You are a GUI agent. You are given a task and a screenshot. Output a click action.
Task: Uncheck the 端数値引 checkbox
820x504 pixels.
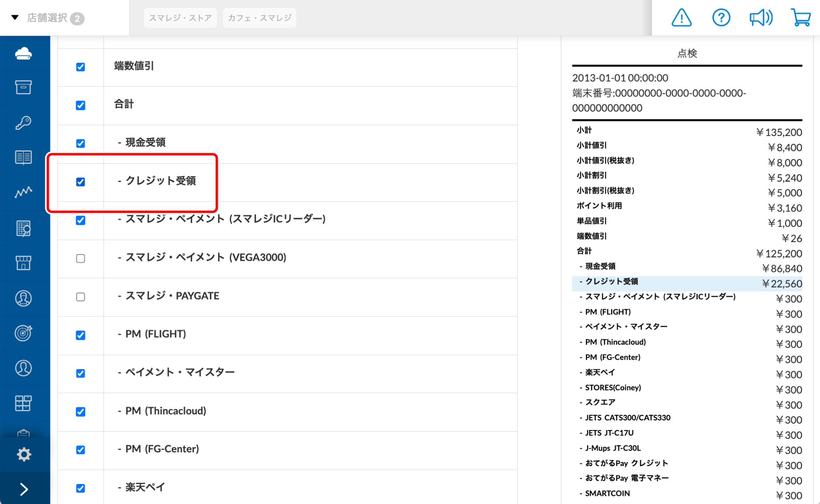tap(80, 67)
